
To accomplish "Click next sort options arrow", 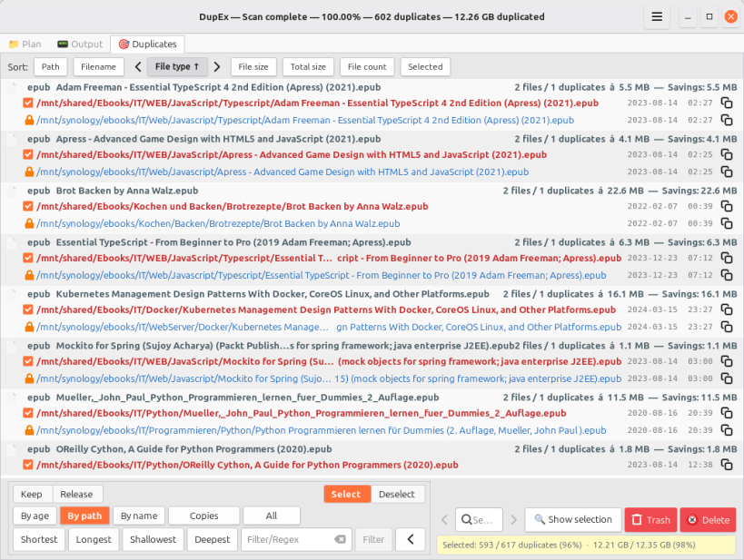I will coord(217,67).
